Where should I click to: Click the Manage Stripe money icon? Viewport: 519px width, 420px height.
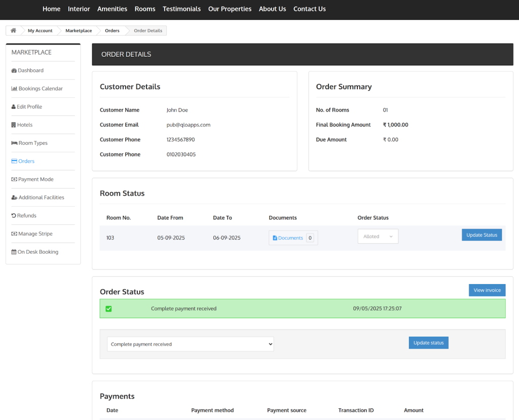14,234
